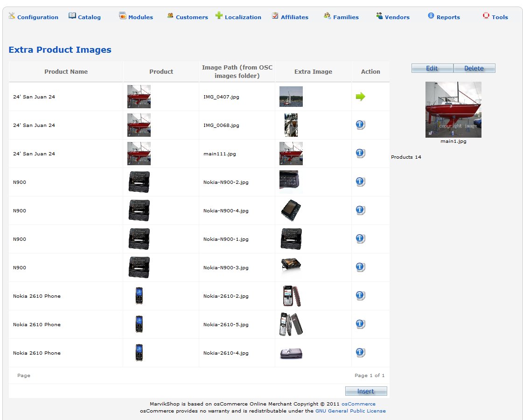Click extra image thumbnail for main111.jpg
Image resolution: width=523 pixels, height=420 pixels.
pos(291,154)
